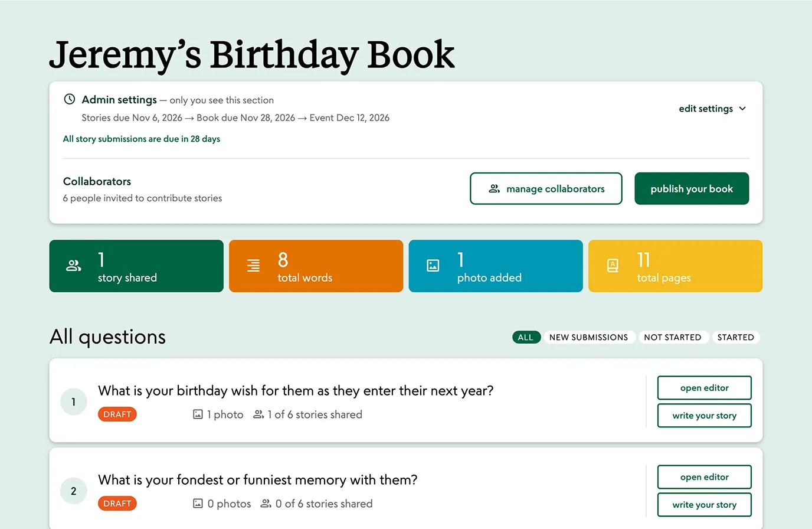Click the DRAFT badge on the birthday wish question
The image size is (812, 529).
(117, 414)
